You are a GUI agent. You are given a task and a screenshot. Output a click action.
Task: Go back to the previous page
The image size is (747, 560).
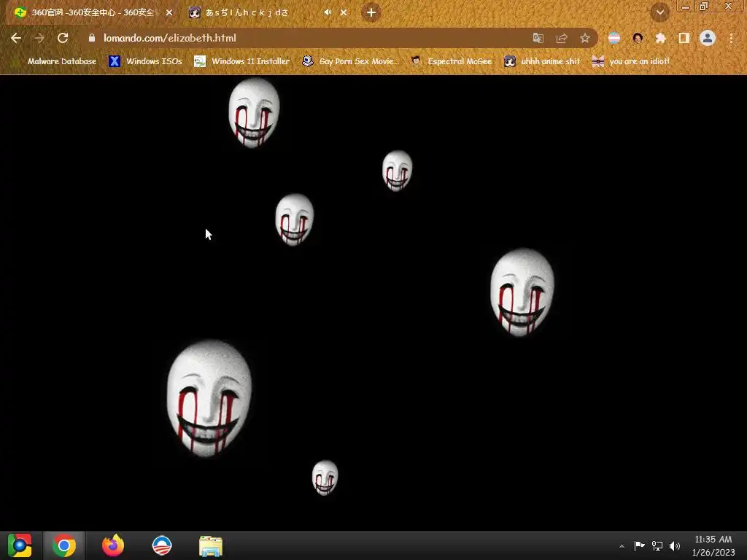(16, 38)
